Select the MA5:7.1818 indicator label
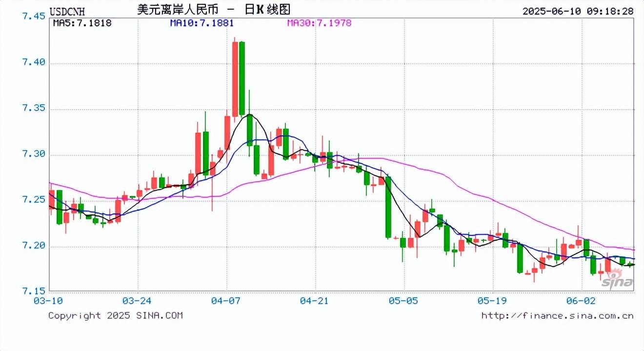 tap(82, 23)
